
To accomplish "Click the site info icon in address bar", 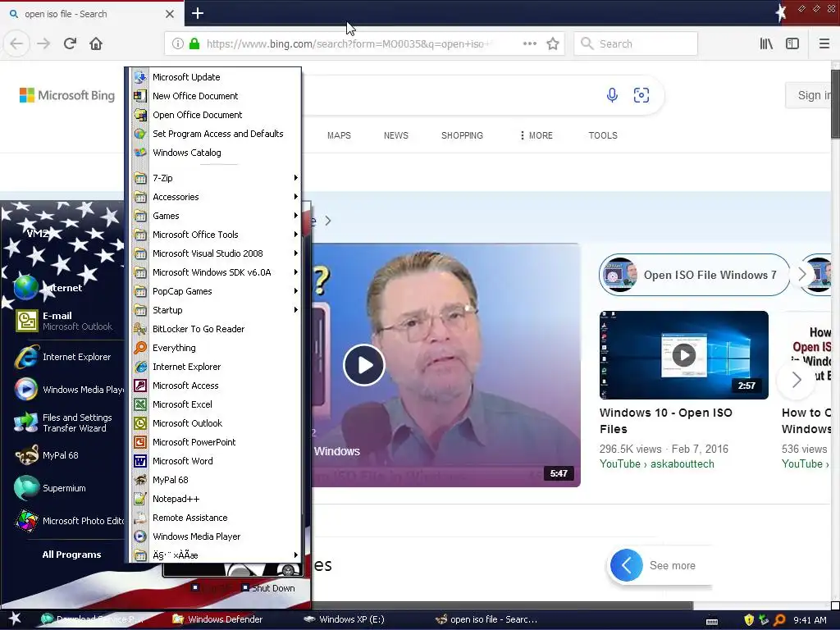I will click(x=177, y=44).
